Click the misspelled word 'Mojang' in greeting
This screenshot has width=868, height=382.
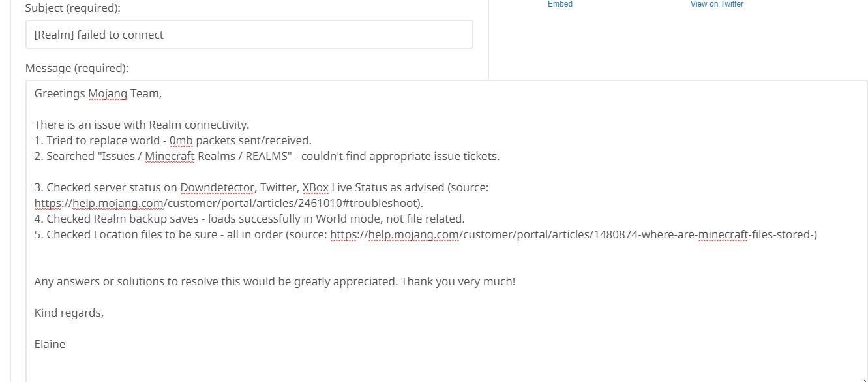[108, 93]
